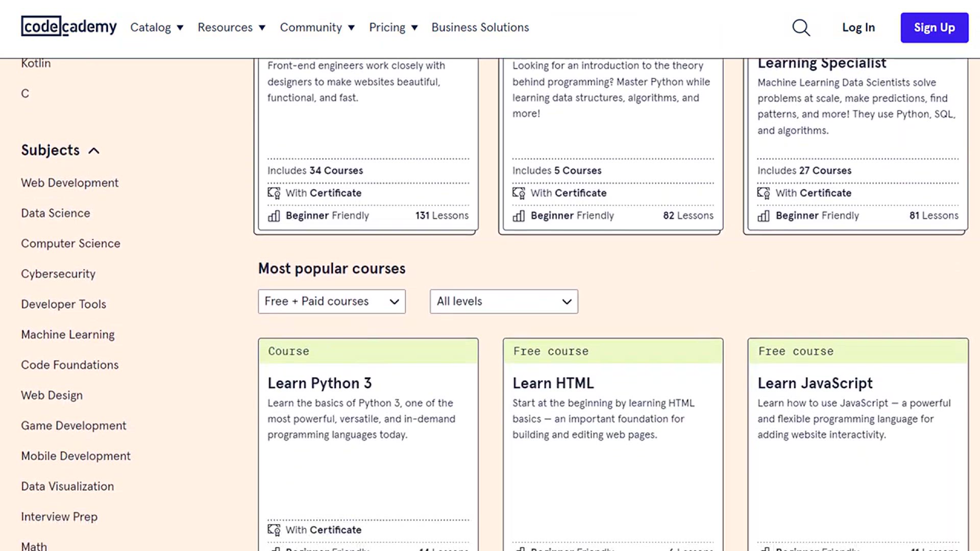Open the Math subject link
The width and height of the screenshot is (980, 551).
34,546
